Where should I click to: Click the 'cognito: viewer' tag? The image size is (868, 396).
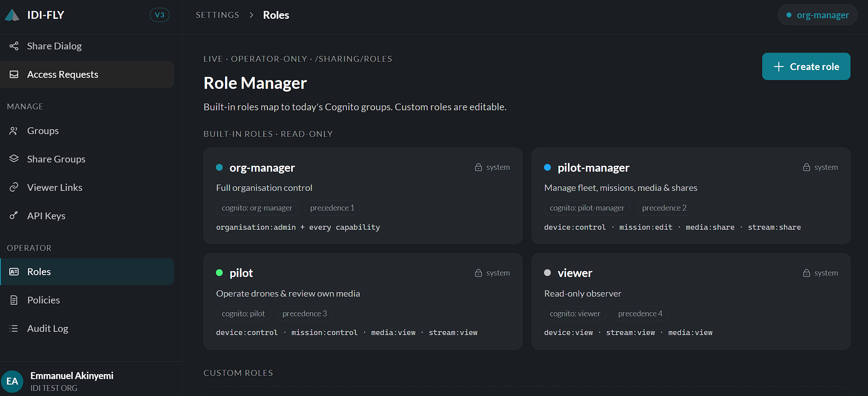(x=575, y=314)
